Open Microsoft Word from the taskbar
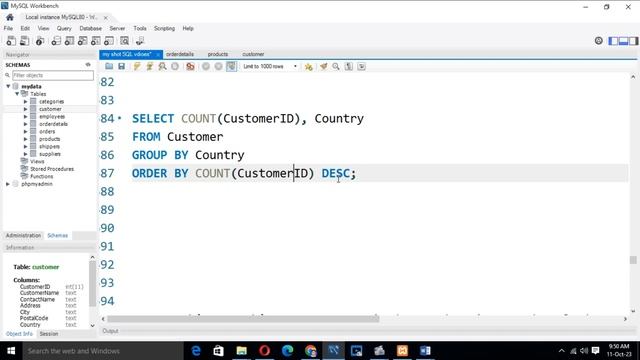The height and width of the screenshot is (360, 640). (x=425, y=351)
